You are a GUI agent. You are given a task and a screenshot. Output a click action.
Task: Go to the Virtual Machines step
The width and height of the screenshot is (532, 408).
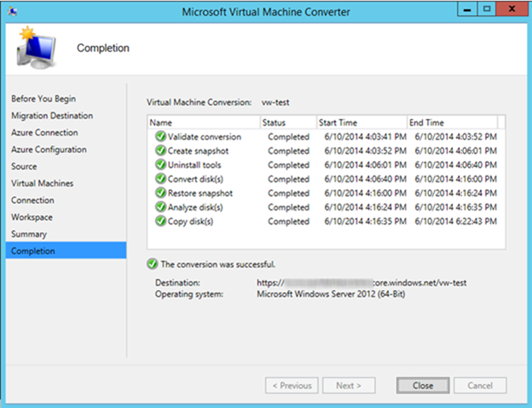tap(42, 183)
